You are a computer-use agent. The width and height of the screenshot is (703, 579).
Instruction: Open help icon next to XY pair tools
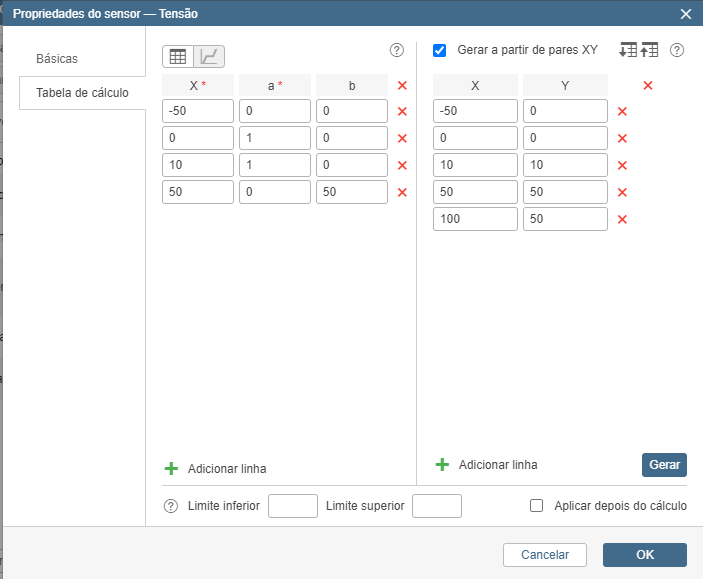coord(677,50)
